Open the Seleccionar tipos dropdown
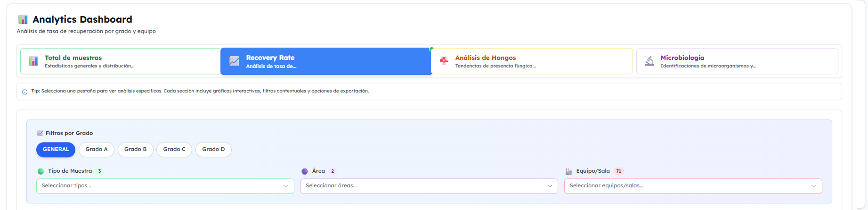The image size is (868, 210). (x=165, y=186)
